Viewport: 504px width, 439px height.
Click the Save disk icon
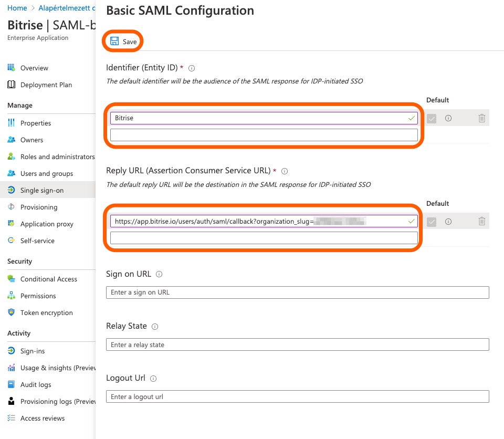(114, 41)
